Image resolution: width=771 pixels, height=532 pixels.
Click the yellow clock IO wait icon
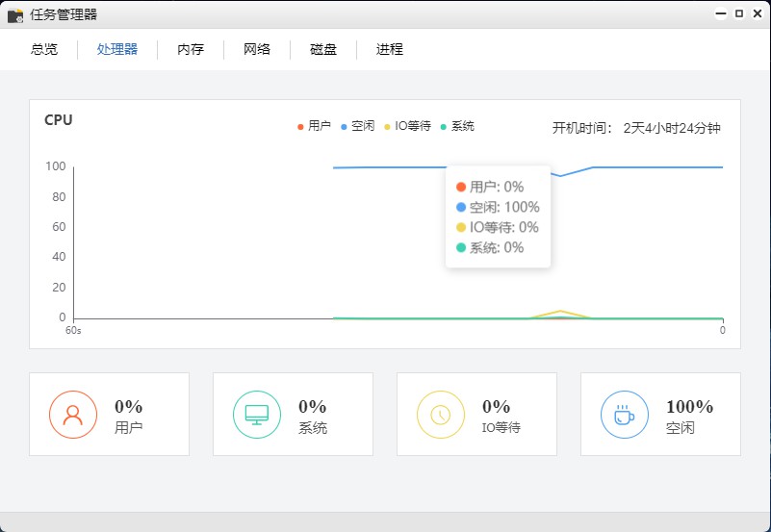point(441,415)
